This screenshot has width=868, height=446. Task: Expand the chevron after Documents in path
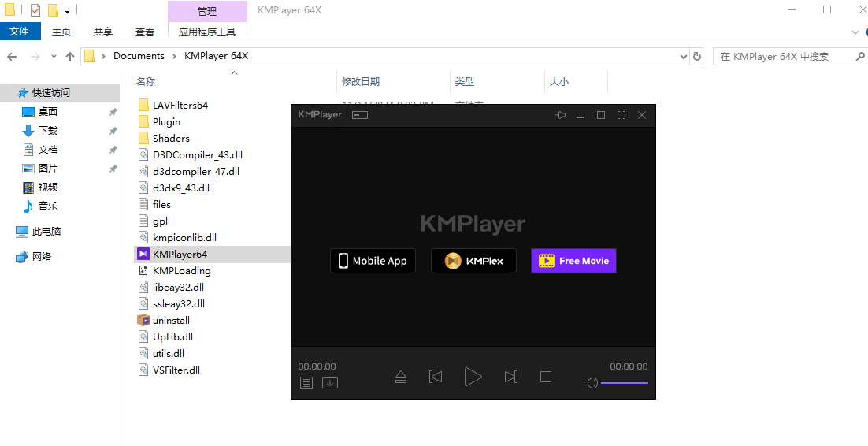[x=174, y=56]
